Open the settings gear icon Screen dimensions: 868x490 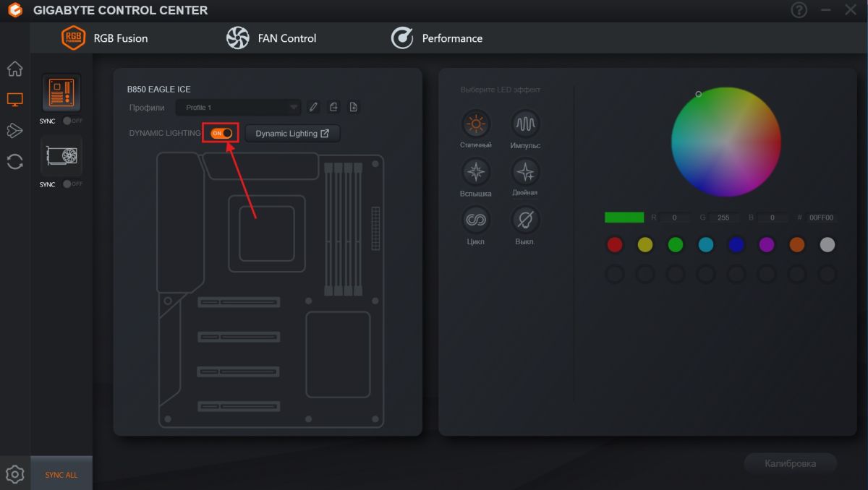[x=15, y=474]
